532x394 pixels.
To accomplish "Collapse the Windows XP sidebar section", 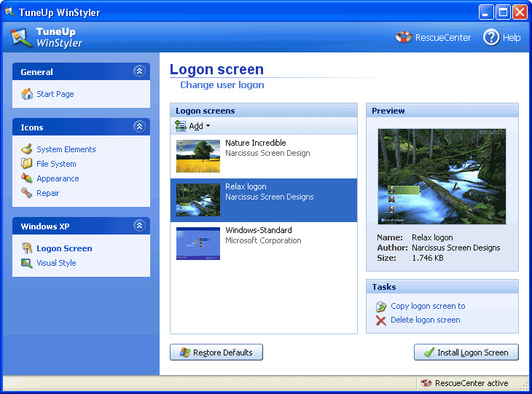I will pyautogui.click(x=139, y=226).
